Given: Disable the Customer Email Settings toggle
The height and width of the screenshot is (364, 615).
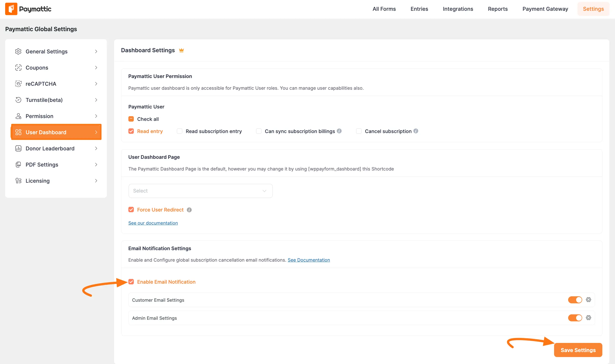Looking at the screenshot, I should tap(575, 300).
